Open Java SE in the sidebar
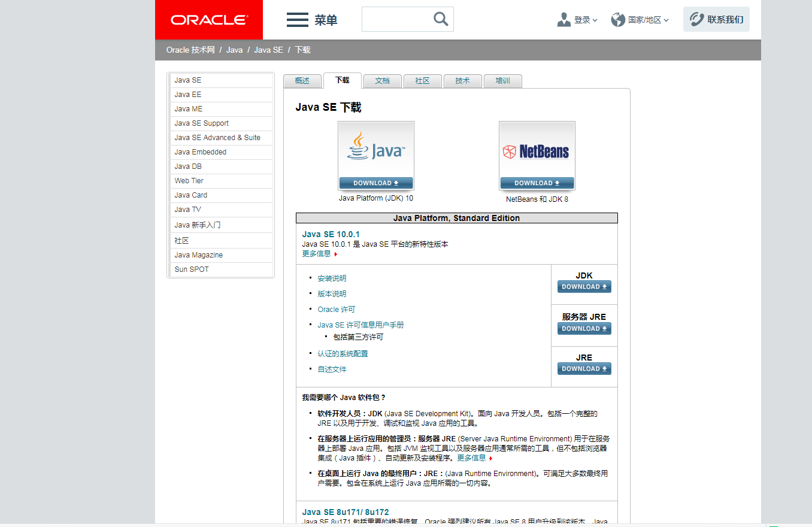This screenshot has height=527, width=812. tap(221, 80)
